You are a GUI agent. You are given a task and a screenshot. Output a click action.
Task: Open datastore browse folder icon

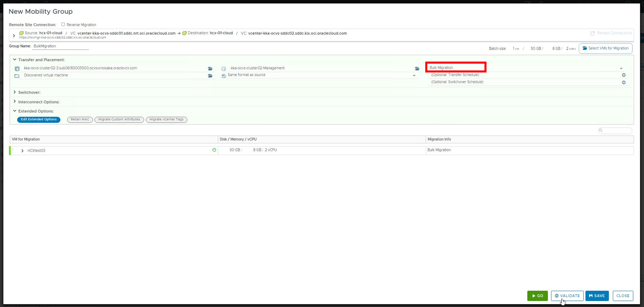pyautogui.click(x=417, y=69)
